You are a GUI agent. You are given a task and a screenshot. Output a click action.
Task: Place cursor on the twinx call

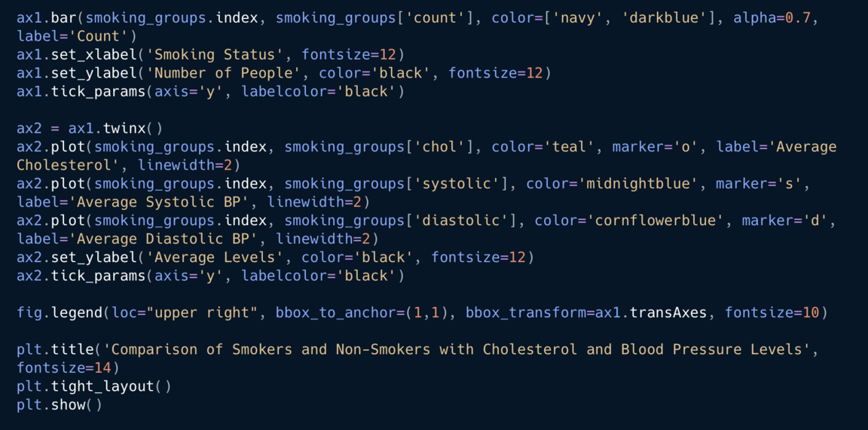(128, 128)
